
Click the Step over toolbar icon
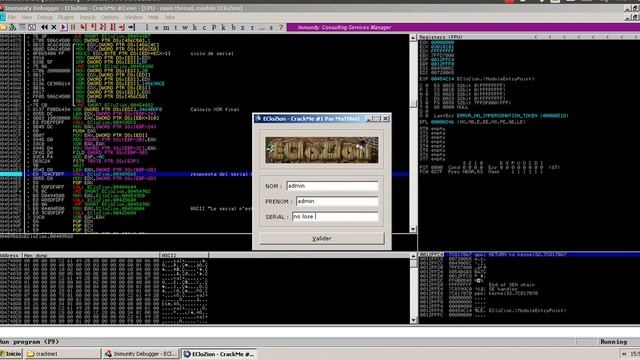93,27
